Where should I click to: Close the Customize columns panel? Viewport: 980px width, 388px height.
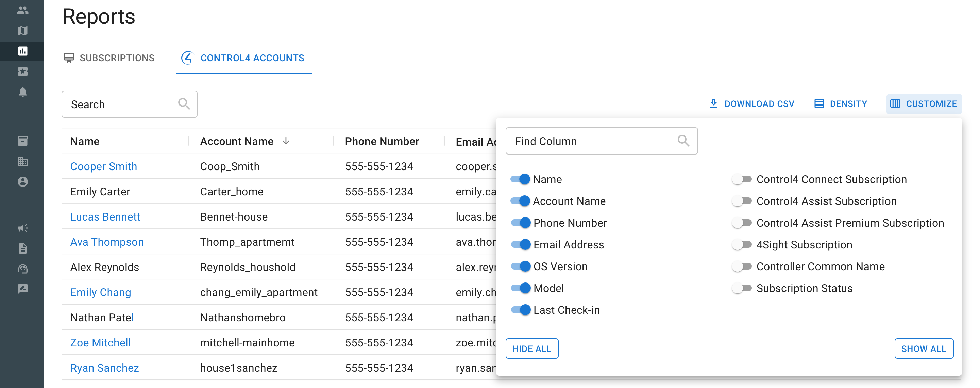pyautogui.click(x=924, y=103)
